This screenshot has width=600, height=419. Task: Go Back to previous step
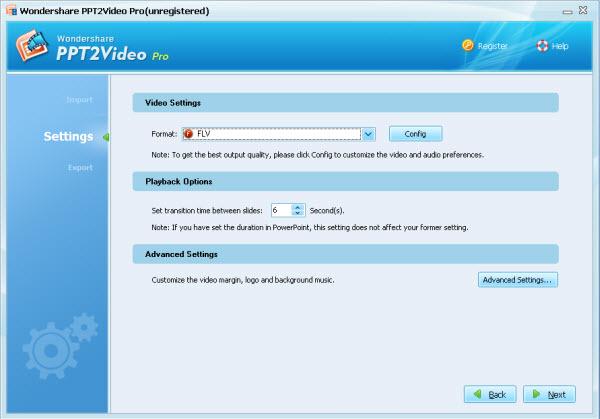pos(490,394)
